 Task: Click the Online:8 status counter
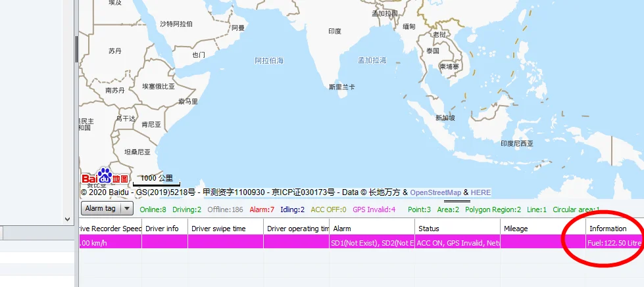(153, 210)
